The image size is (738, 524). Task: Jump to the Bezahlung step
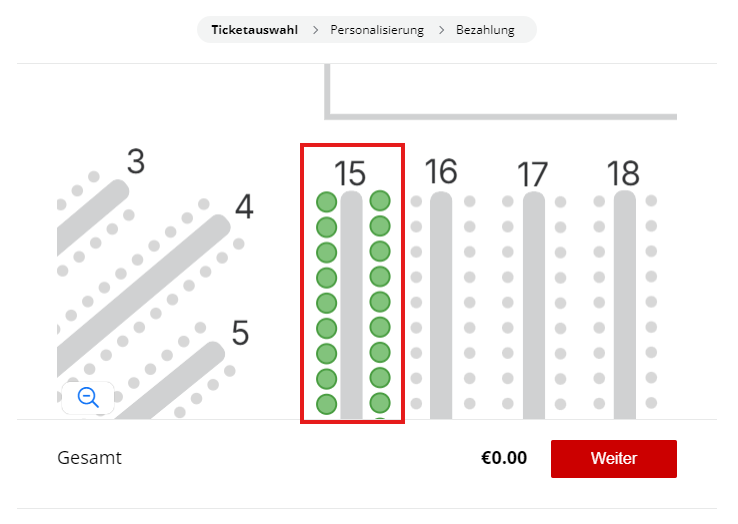pos(485,30)
